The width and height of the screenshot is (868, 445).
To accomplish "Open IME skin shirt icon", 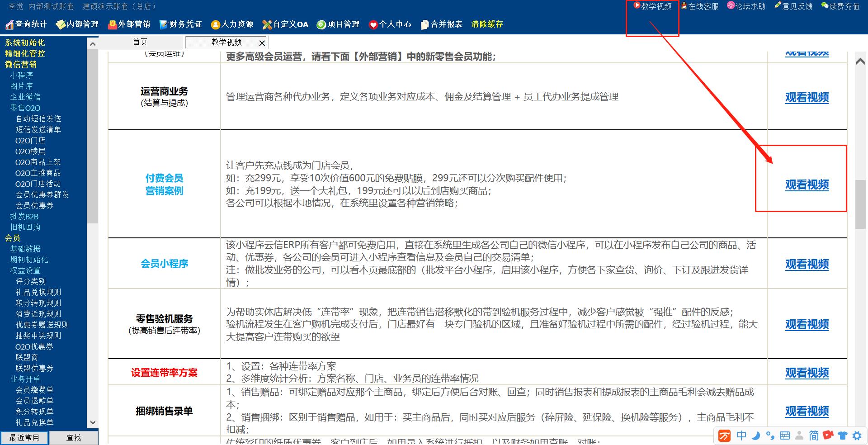I will [x=842, y=436].
